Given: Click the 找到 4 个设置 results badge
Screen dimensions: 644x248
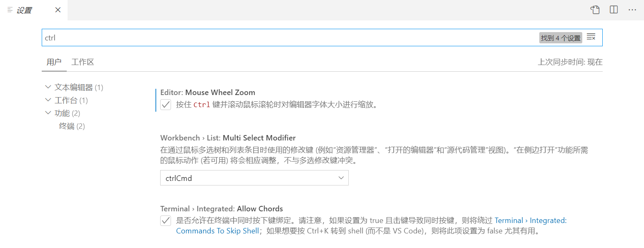Looking at the screenshot, I should pos(560,38).
